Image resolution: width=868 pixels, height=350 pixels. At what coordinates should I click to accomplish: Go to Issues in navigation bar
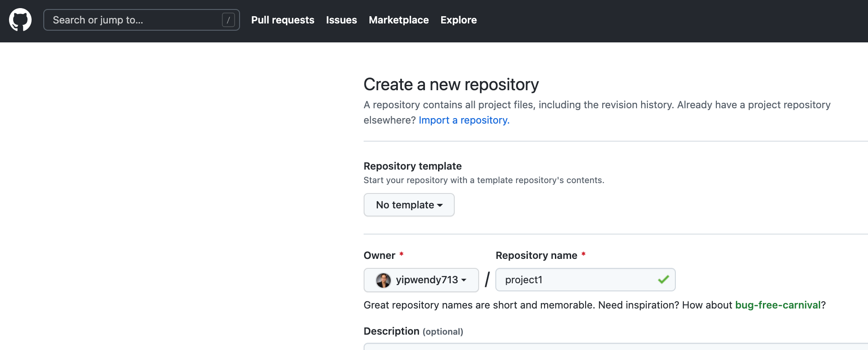pos(341,20)
